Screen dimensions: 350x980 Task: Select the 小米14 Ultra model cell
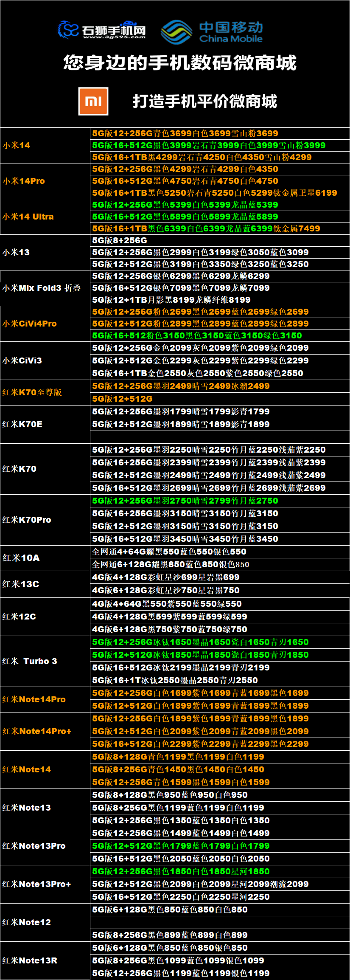45,217
